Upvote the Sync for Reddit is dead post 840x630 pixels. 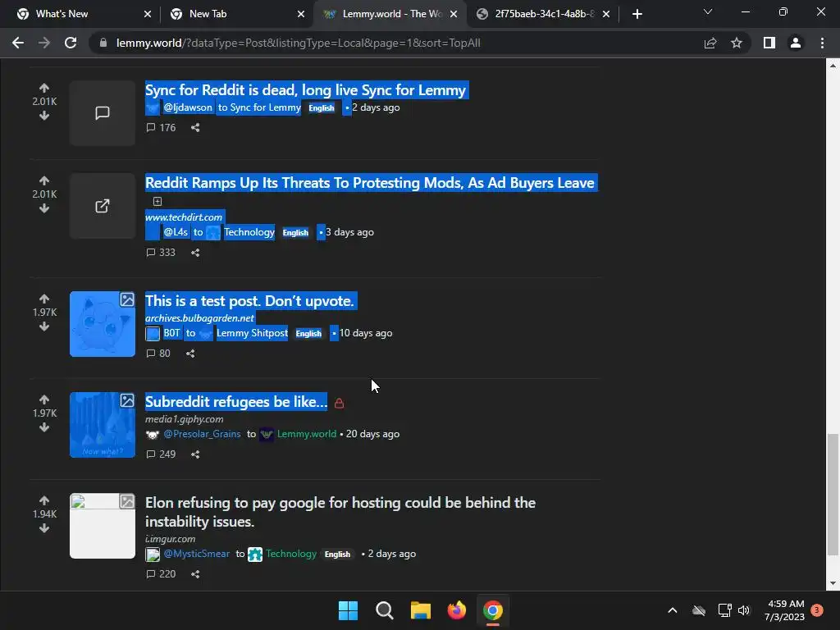click(44, 88)
